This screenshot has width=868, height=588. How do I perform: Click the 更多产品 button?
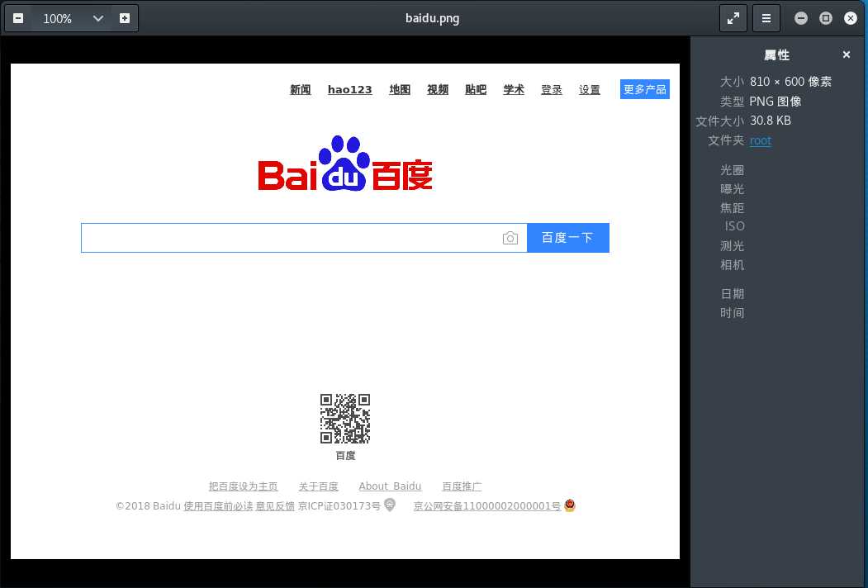click(645, 89)
